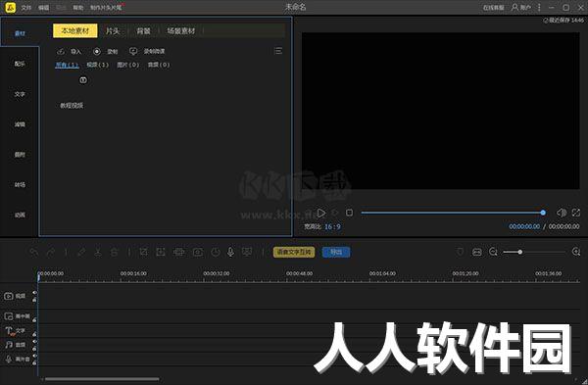Open the 转场 sidebar section

(x=20, y=184)
